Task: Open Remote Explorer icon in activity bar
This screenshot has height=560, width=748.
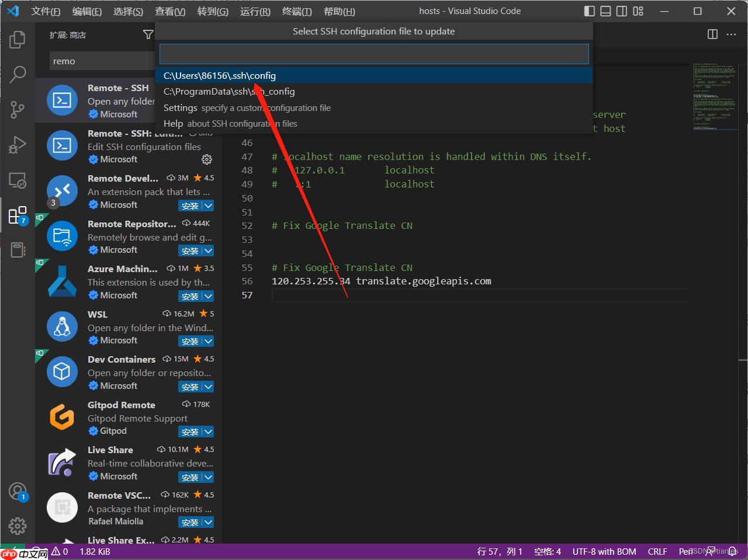Action: pos(18,180)
